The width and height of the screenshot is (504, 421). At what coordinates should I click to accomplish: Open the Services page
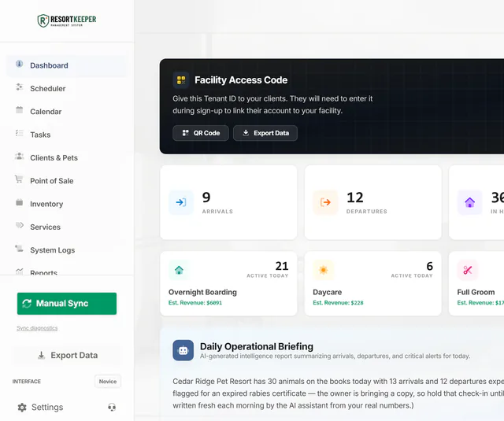point(67,227)
